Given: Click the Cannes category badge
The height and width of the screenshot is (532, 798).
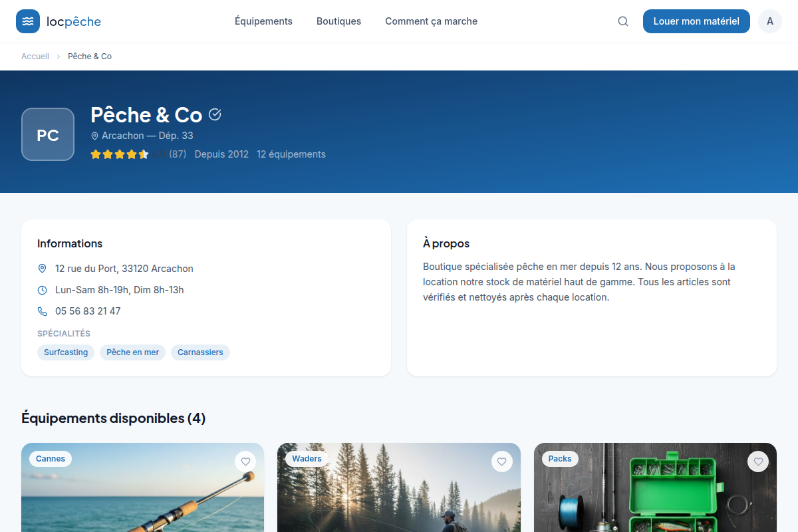Looking at the screenshot, I should coord(51,459).
